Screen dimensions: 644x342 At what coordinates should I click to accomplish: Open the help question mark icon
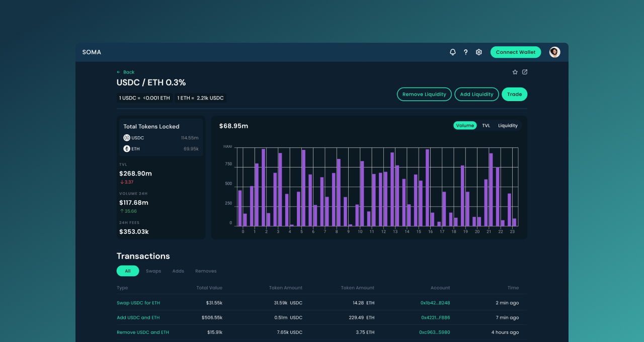tap(465, 52)
